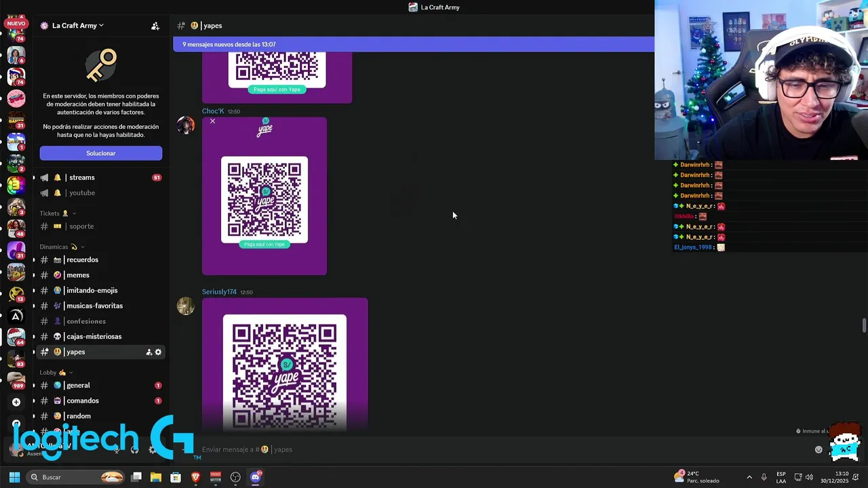868x488 pixels.
Task: Open the server icon with the 83 badge
Action: 16,359
